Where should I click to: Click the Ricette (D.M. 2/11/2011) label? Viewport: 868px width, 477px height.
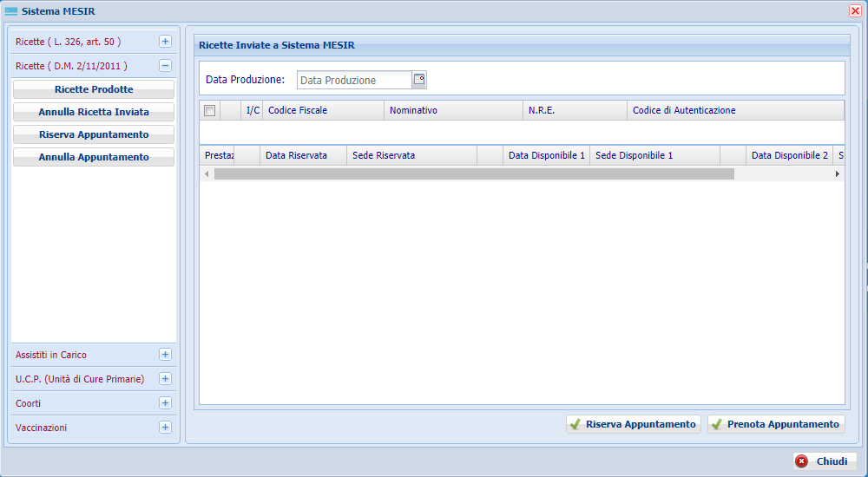click(x=71, y=66)
